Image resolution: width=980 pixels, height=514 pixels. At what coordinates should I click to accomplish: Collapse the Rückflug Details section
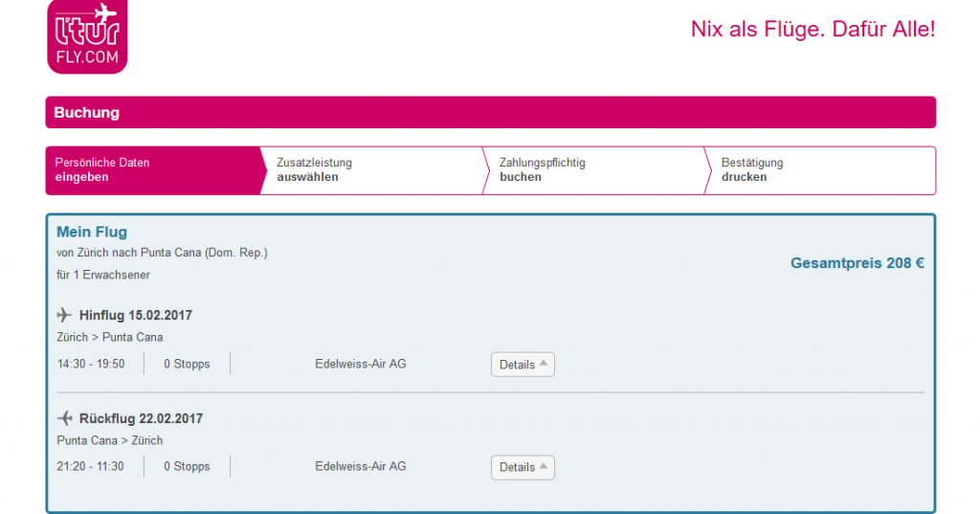523,467
